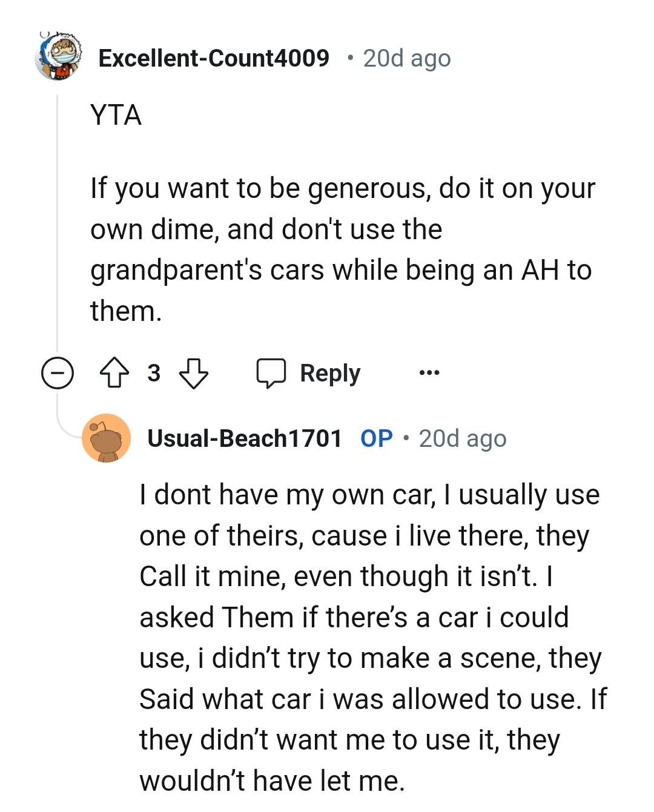654x812 pixels.
Task: Tap Usual-Beach1701's orange Snoo avatar
Action: 107,438
